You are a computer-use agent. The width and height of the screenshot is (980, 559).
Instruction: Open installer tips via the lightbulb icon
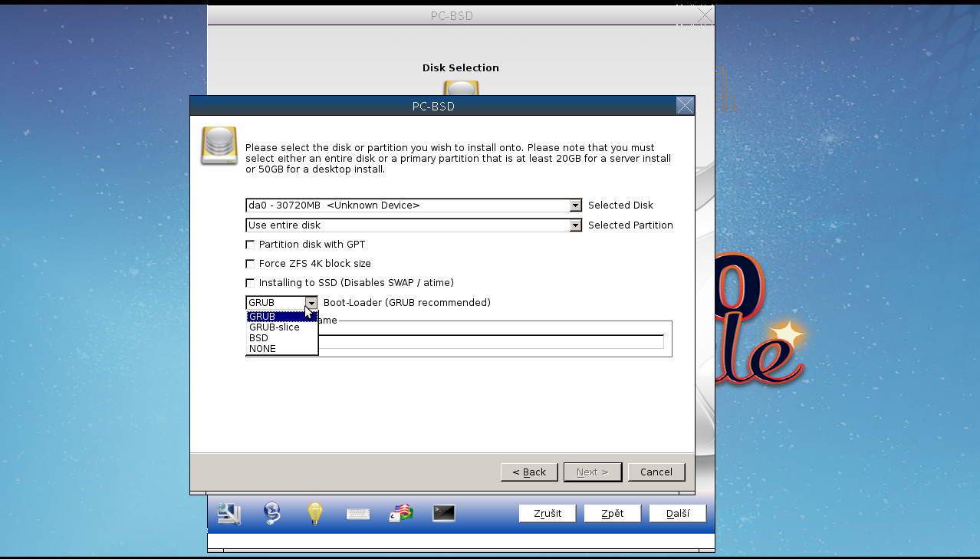point(314,513)
